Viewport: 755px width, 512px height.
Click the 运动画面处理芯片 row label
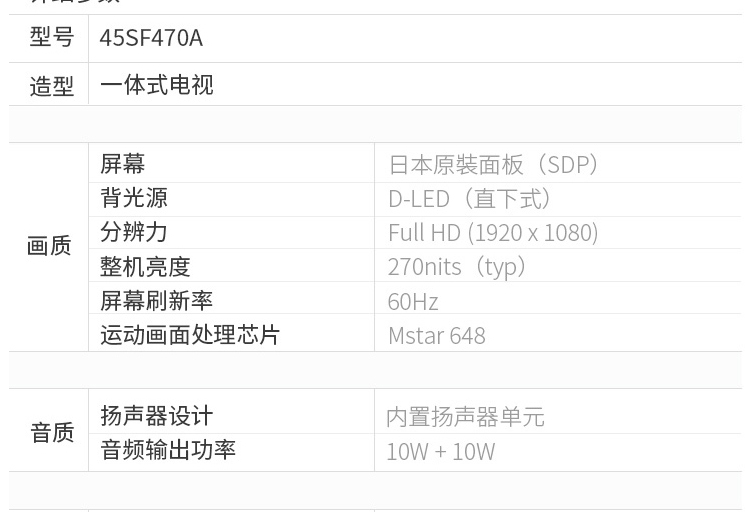[x=190, y=335]
